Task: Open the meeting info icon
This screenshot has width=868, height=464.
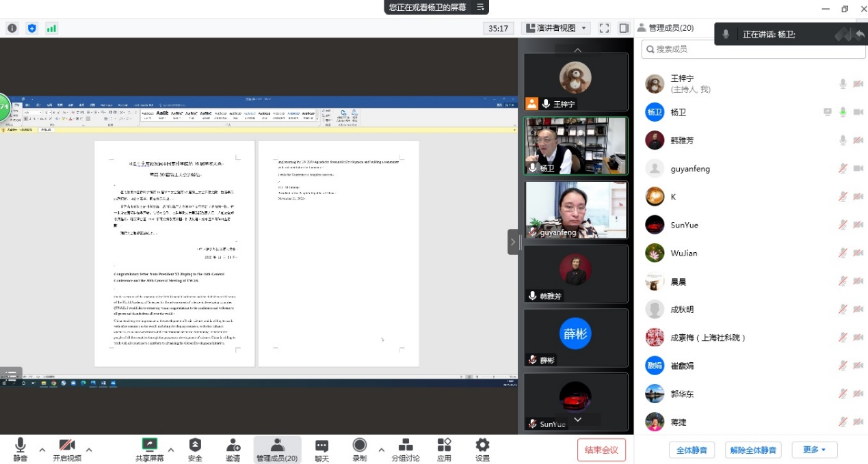Action: 12,28
